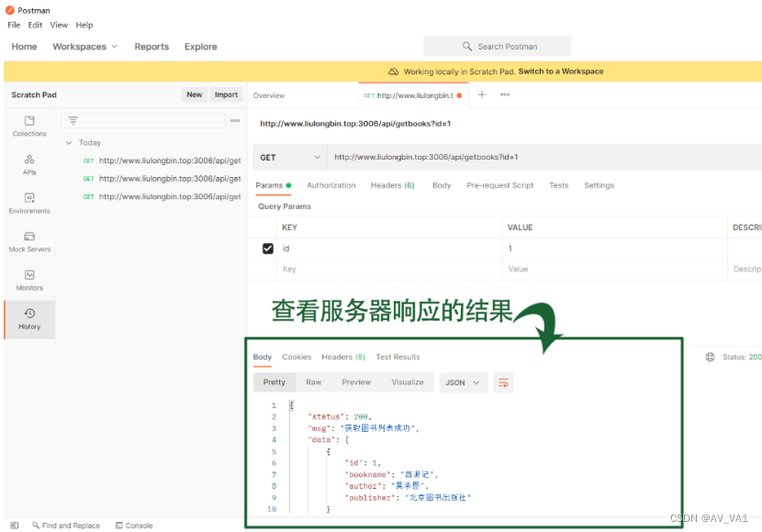Toggle the bottom-left sidebar layout icon
762x532 pixels.
(x=14, y=526)
